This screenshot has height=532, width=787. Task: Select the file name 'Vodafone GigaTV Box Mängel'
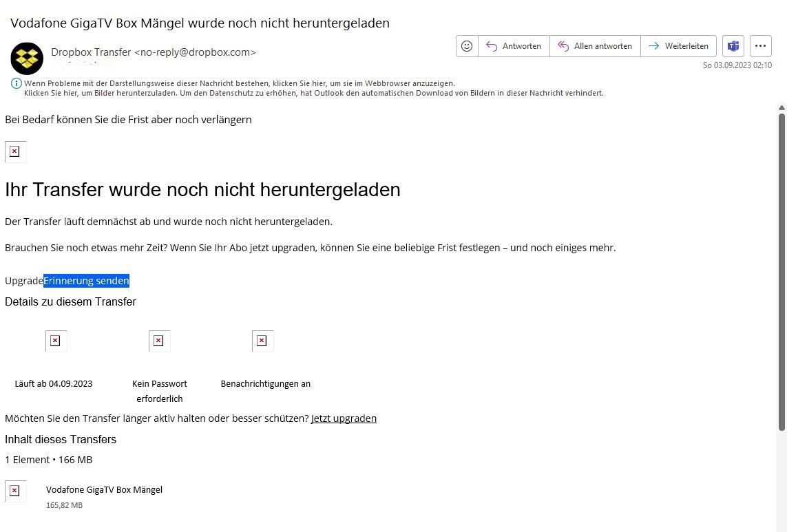[x=104, y=489]
